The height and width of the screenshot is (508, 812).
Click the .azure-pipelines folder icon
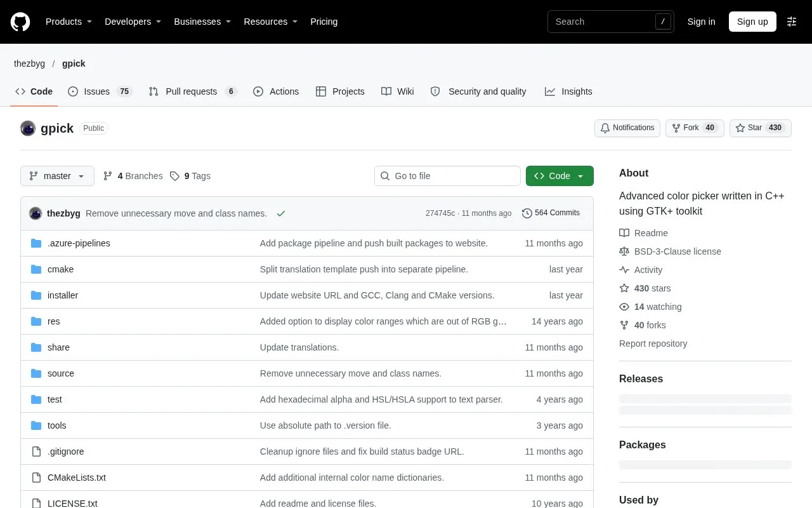(36, 243)
